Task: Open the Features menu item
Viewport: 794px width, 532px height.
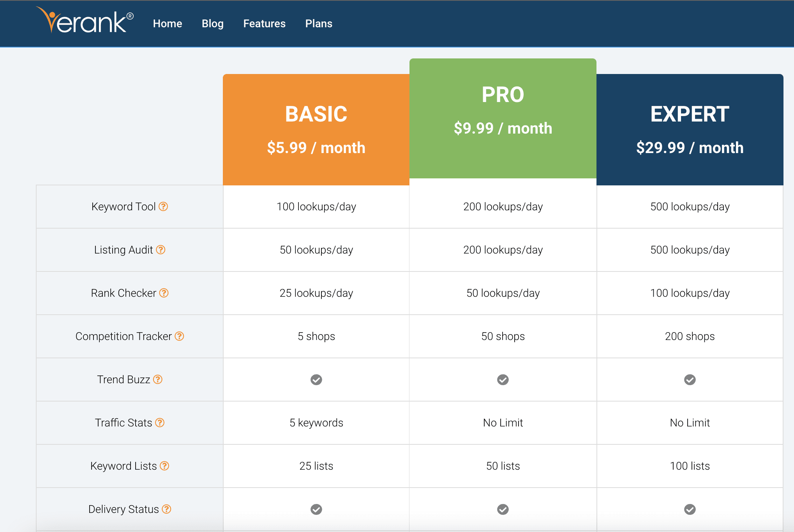Action: [265, 24]
